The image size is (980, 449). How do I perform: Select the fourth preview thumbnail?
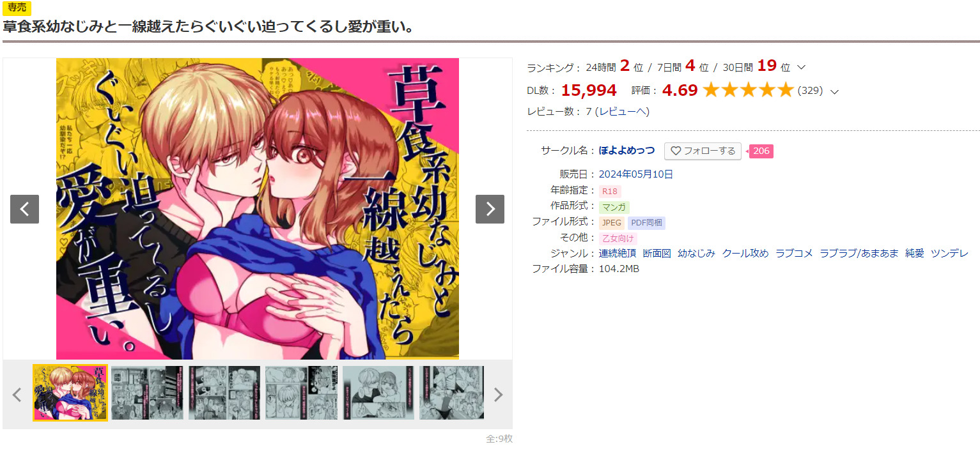point(302,393)
